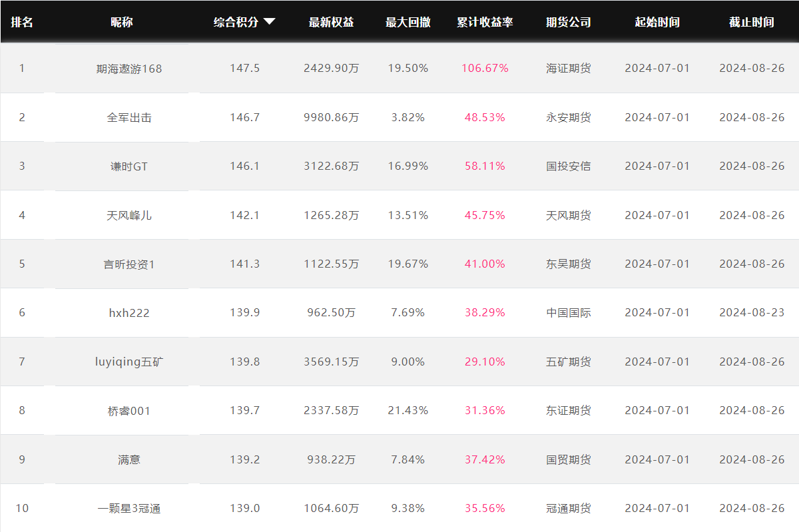
Task: Click equity value 938.22万
Action: 332,459
